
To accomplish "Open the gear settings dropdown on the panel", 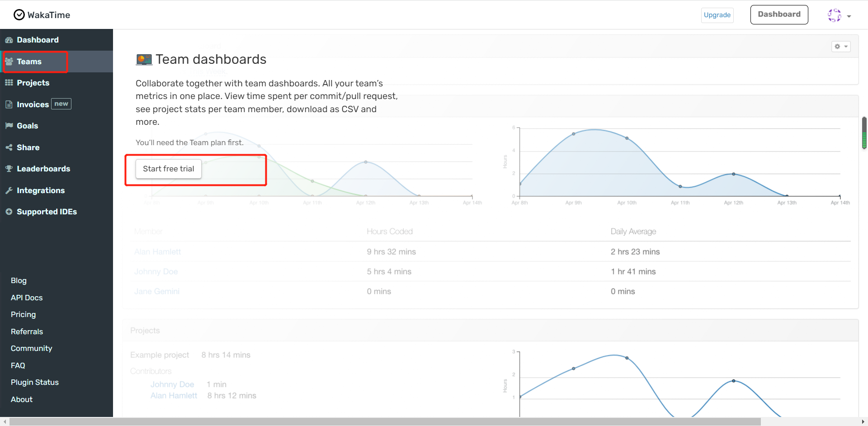I will (x=841, y=47).
